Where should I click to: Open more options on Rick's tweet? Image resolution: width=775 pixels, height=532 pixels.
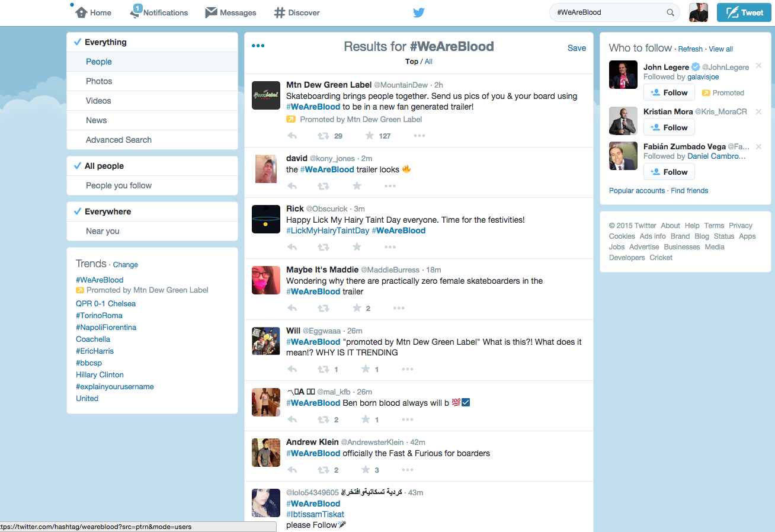[390, 247]
